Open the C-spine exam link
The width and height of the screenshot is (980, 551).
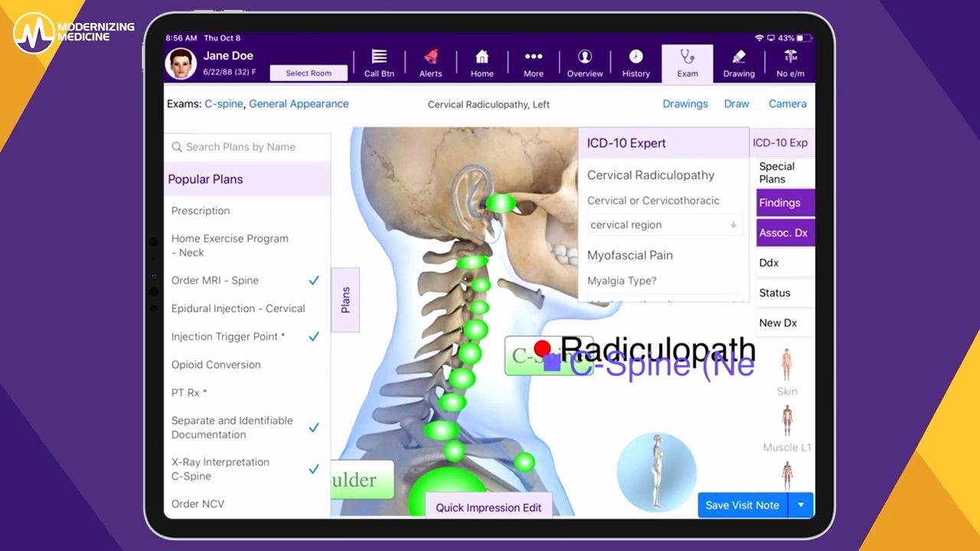coord(224,104)
